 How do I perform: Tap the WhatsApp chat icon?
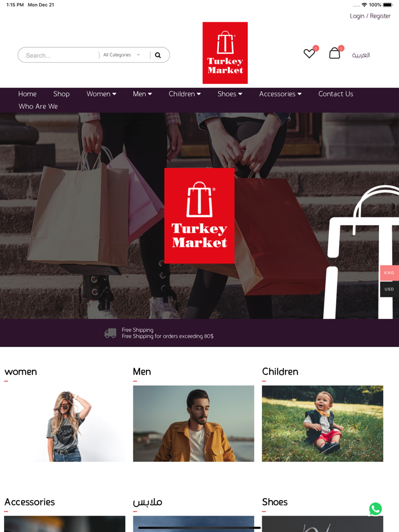tap(375, 509)
